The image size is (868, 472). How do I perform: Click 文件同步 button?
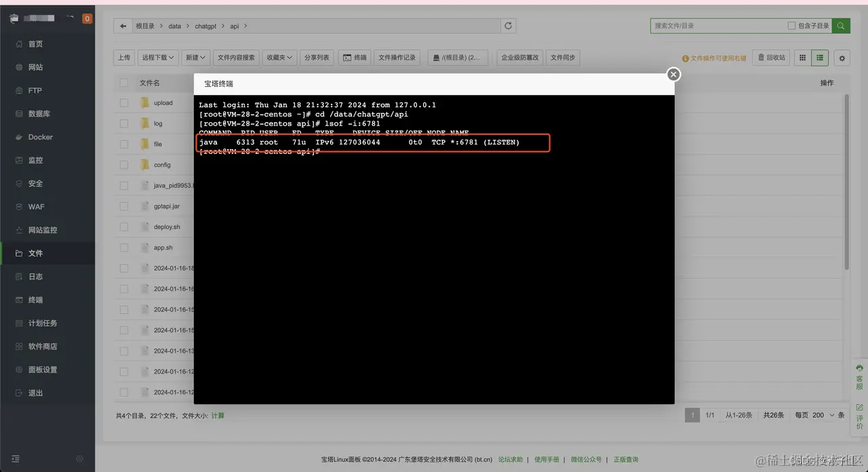563,58
